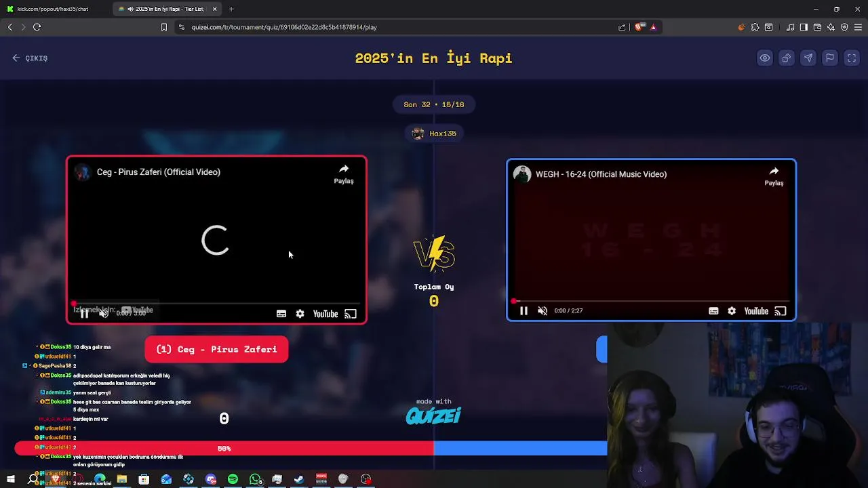Click the flag report icon
Screen dimensions: 868x488
(830, 58)
